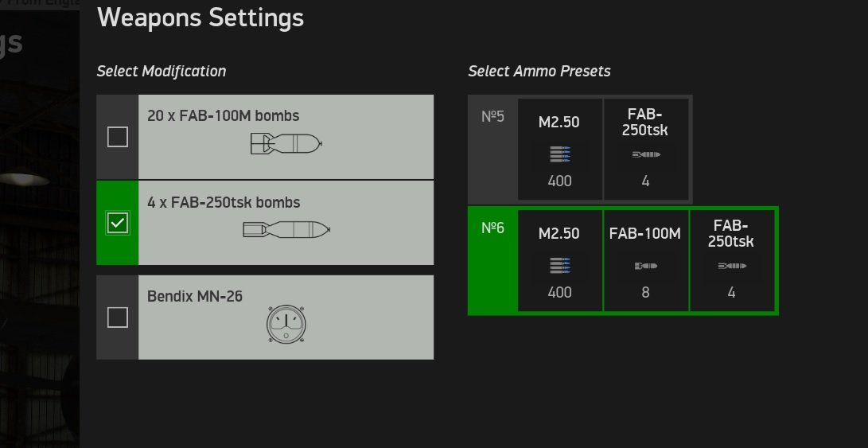
Task: Click M2.50 ammo belt icon in preset №5
Action: [x=559, y=154]
